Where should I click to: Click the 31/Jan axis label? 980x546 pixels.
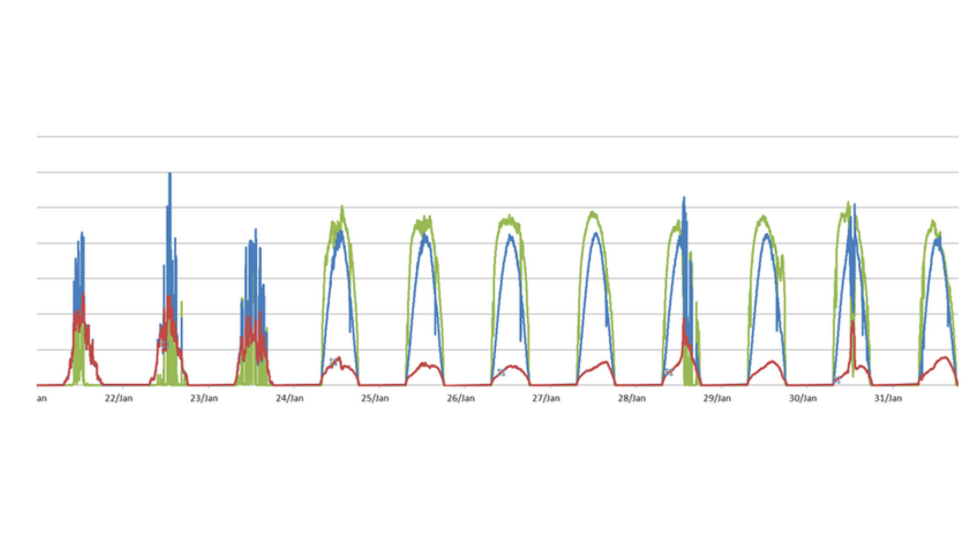pyautogui.click(x=888, y=398)
